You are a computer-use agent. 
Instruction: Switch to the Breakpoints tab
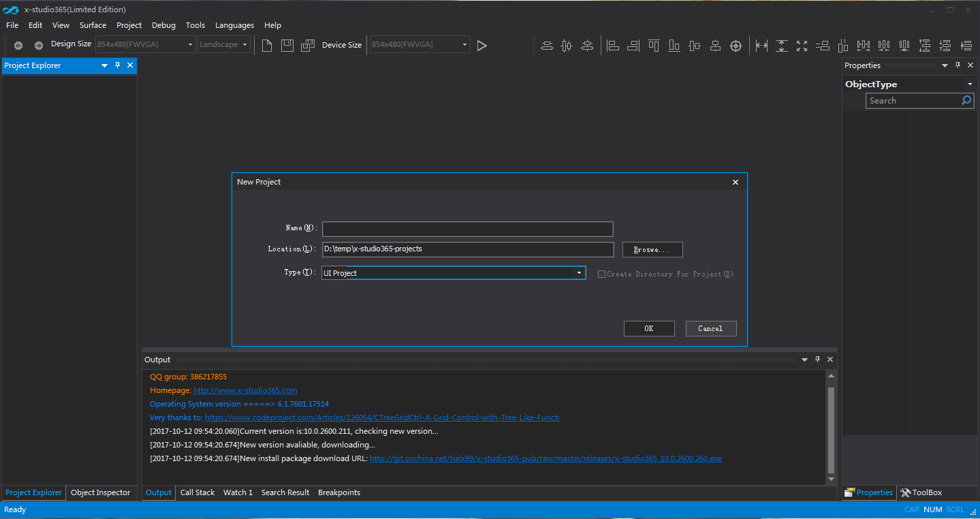[x=339, y=492]
